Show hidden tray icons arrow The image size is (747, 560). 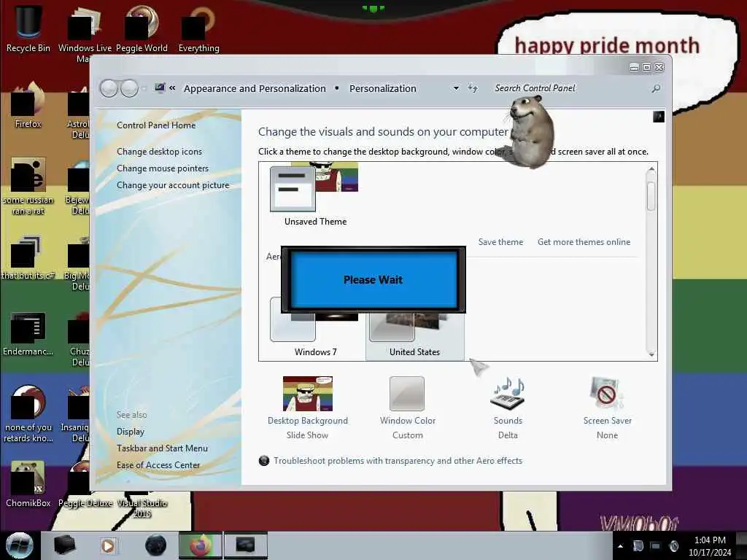[620, 546]
